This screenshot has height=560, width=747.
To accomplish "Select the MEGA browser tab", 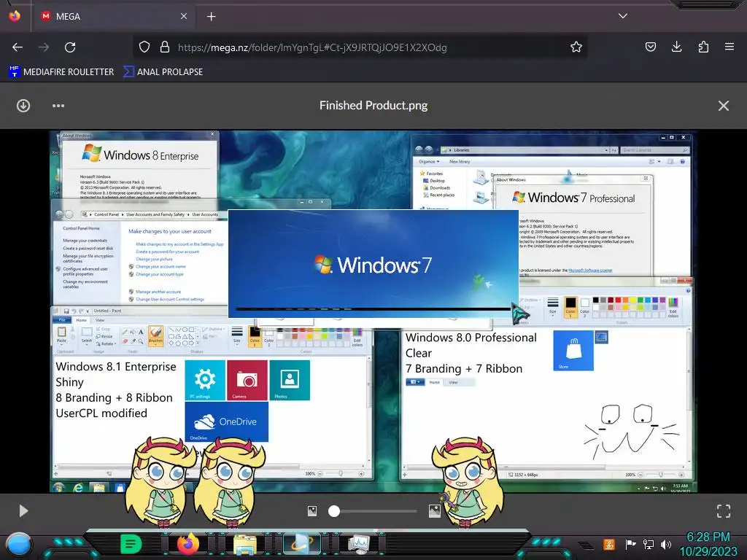I will click(x=113, y=16).
